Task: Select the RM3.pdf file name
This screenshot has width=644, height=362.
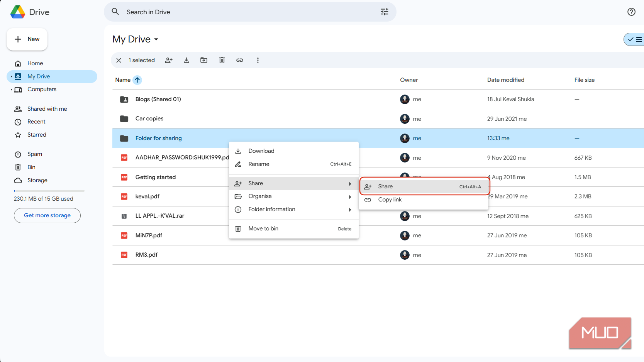Action: 146,255
